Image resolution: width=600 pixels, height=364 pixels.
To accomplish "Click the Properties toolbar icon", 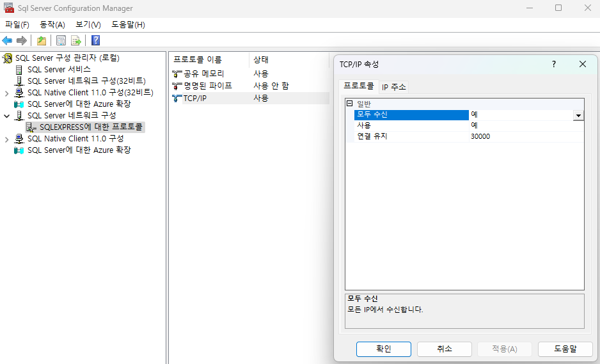I will coord(61,40).
